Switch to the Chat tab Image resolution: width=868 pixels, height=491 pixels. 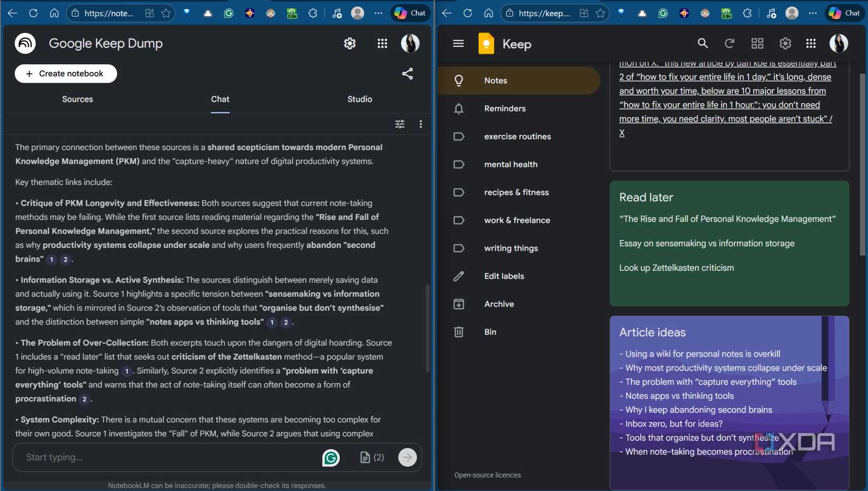[x=220, y=99]
